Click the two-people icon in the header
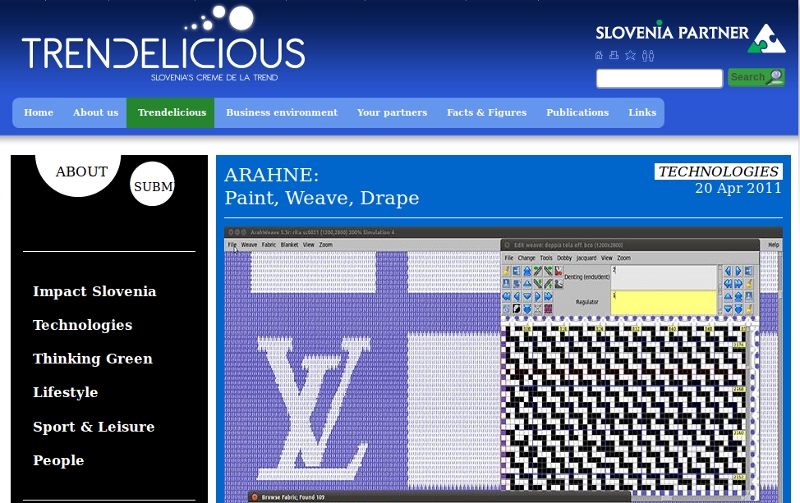Image resolution: width=800 pixels, height=503 pixels. 648,55
